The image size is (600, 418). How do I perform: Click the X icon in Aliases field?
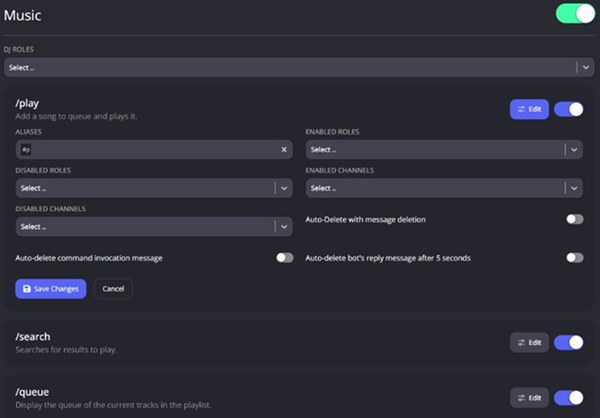[x=283, y=149]
